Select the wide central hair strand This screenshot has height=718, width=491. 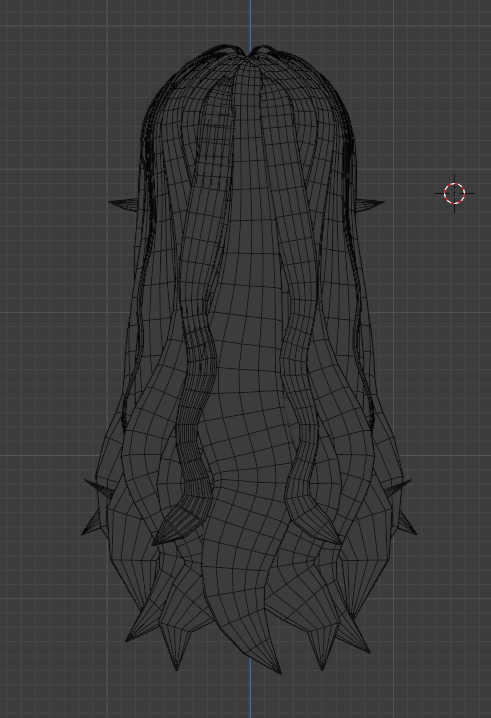(x=245, y=366)
